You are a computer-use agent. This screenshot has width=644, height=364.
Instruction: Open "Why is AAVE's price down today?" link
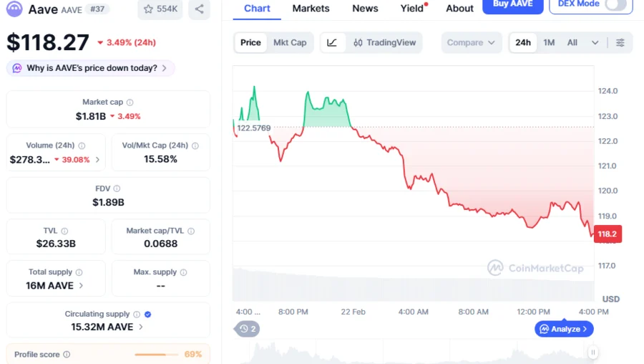click(91, 69)
